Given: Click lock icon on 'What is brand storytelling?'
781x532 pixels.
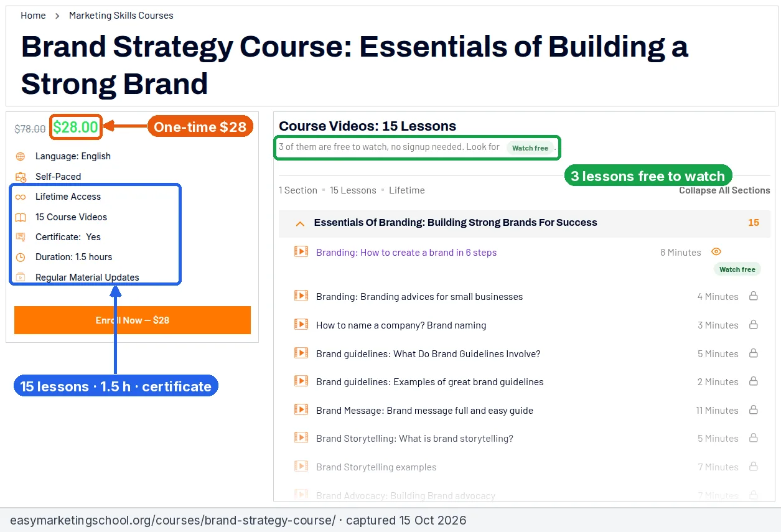Looking at the screenshot, I should 753,438.
